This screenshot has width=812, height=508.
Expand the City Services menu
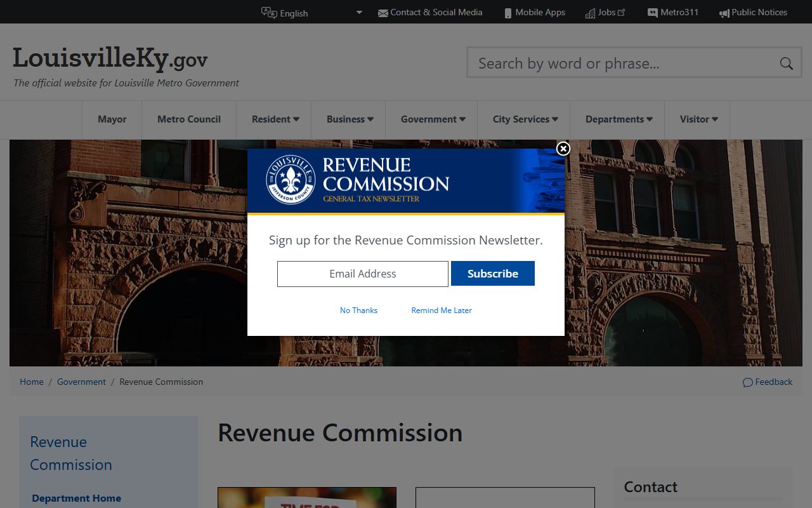click(x=525, y=119)
